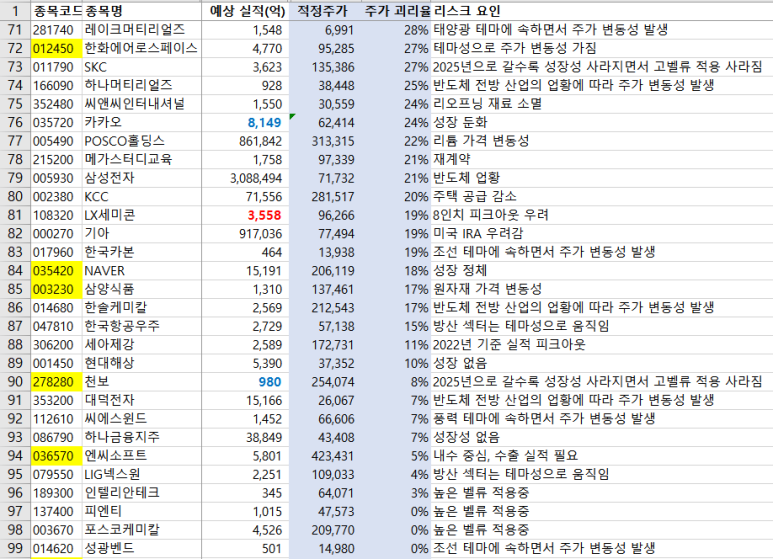
Task: Select the 성장성 없음 risk cell
Action: point(601,437)
